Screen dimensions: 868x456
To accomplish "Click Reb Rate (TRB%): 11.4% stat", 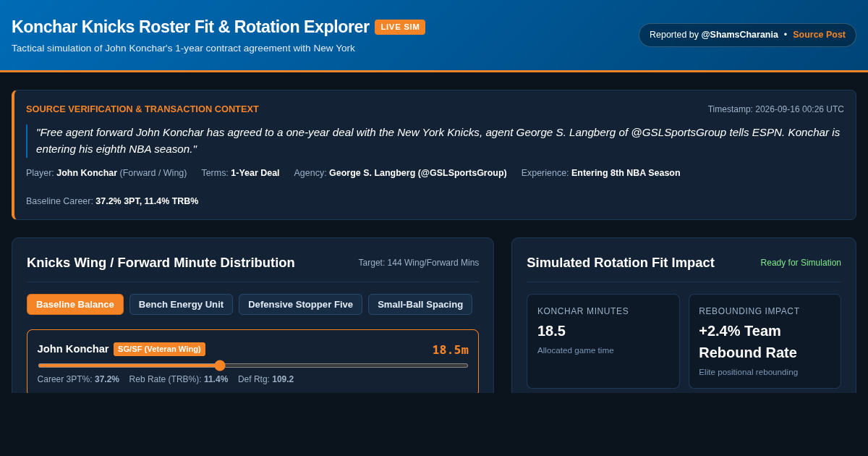I will point(179,379).
